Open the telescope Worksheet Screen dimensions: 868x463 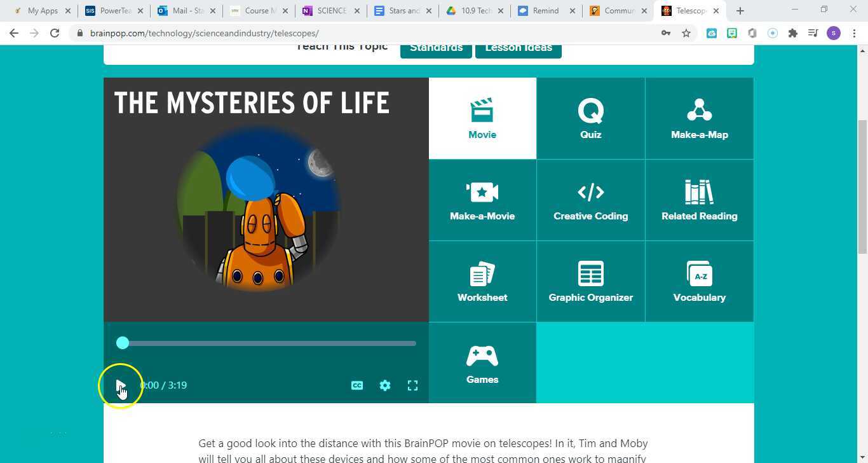click(x=482, y=280)
